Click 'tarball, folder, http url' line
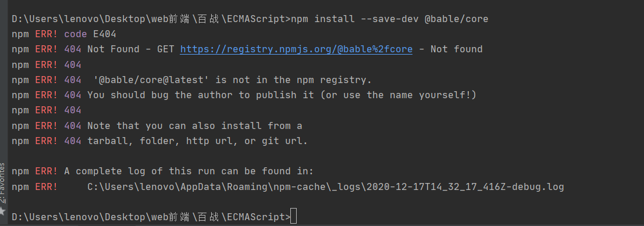 click(x=198, y=141)
